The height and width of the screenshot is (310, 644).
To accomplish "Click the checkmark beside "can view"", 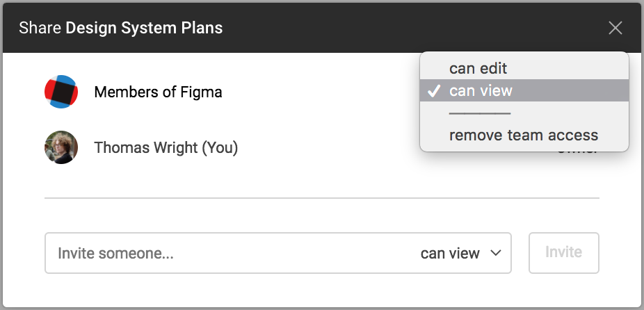I will (x=433, y=91).
